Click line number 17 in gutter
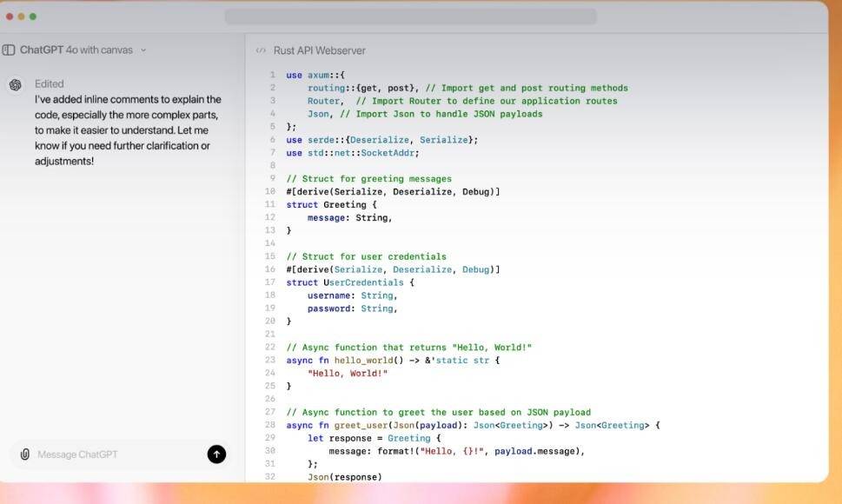Viewport: 842px width, 504px height. pos(270,282)
